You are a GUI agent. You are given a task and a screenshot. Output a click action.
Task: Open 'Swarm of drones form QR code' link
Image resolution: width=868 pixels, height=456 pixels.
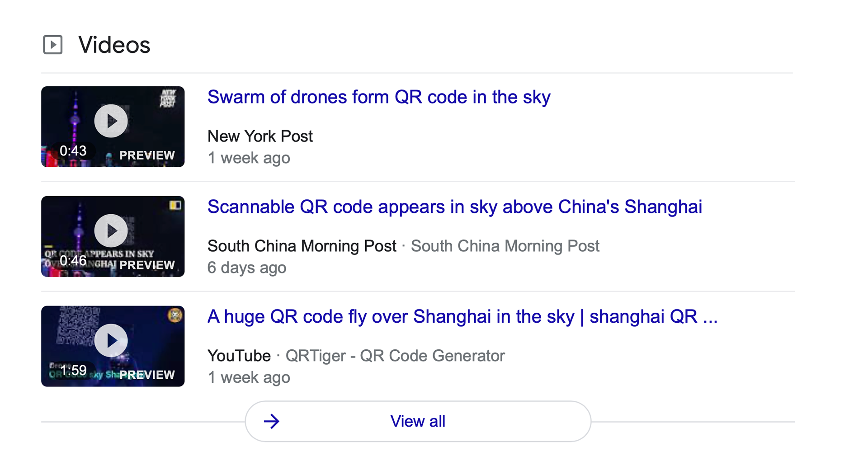tap(379, 97)
